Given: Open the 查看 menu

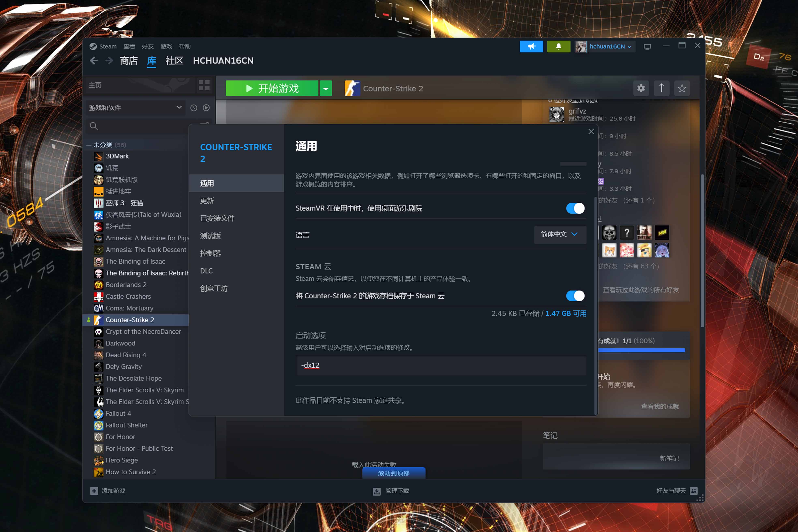Looking at the screenshot, I should [129, 46].
